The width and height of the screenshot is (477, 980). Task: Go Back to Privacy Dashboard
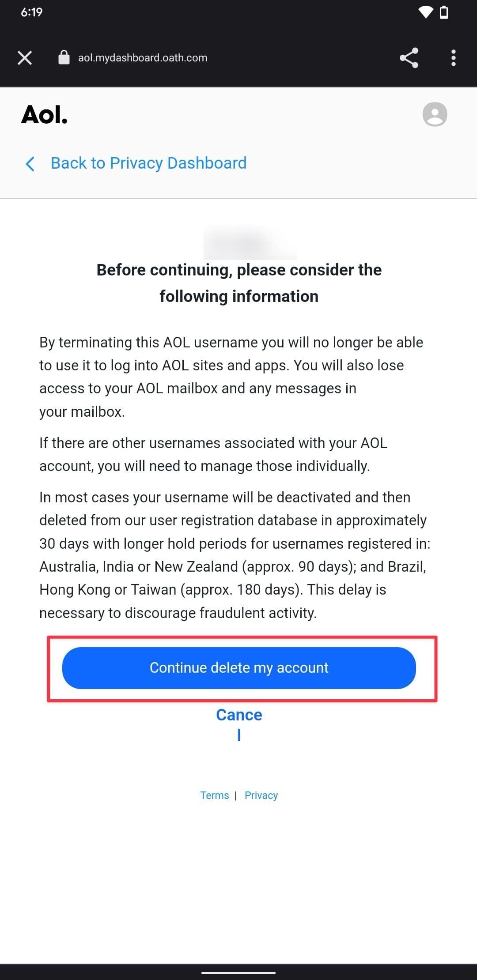click(x=148, y=163)
